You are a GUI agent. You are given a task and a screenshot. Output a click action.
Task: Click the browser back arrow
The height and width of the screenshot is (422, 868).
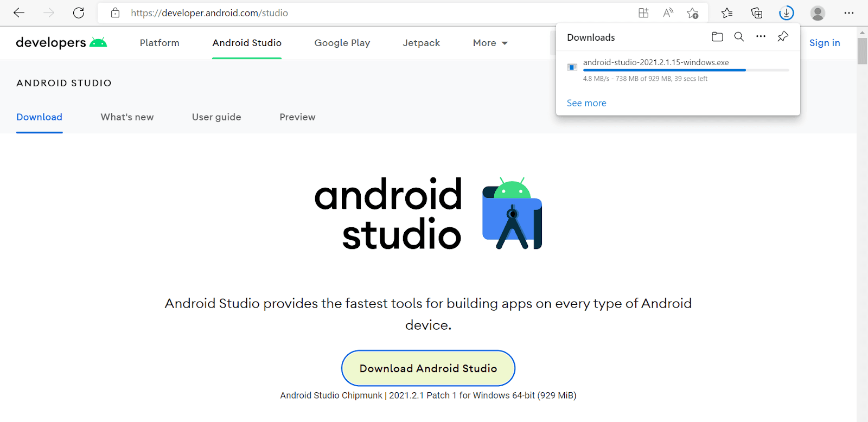[x=19, y=13]
